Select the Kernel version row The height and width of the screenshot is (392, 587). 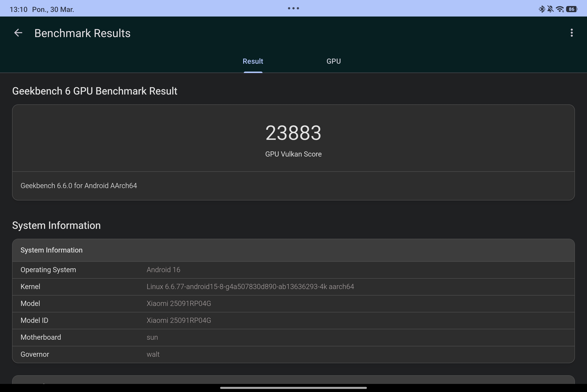click(x=293, y=287)
